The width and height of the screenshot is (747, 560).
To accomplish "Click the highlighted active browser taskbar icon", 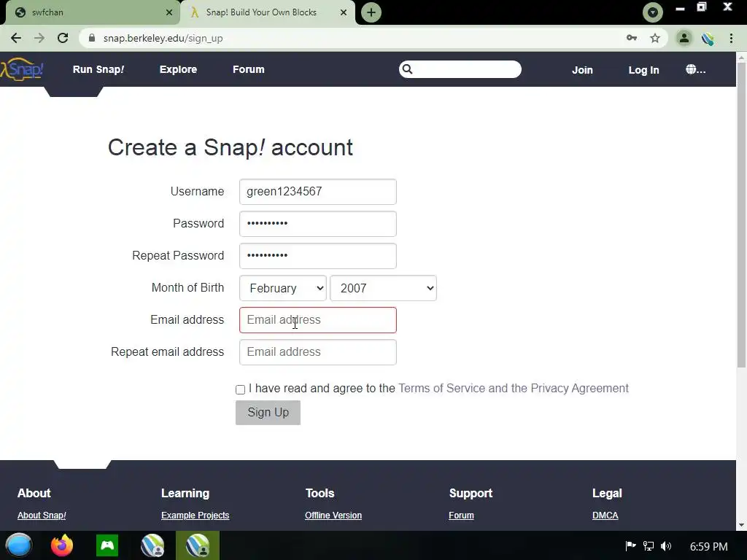I will tap(198, 545).
